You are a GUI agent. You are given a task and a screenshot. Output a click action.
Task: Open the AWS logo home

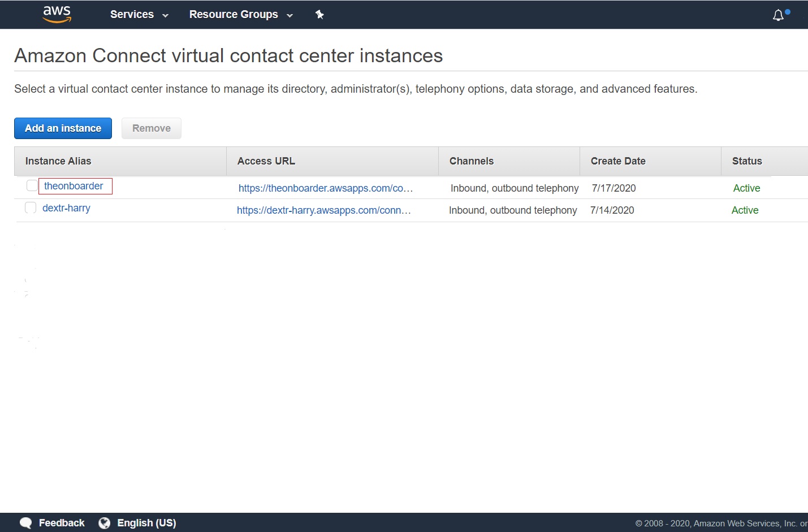57,15
